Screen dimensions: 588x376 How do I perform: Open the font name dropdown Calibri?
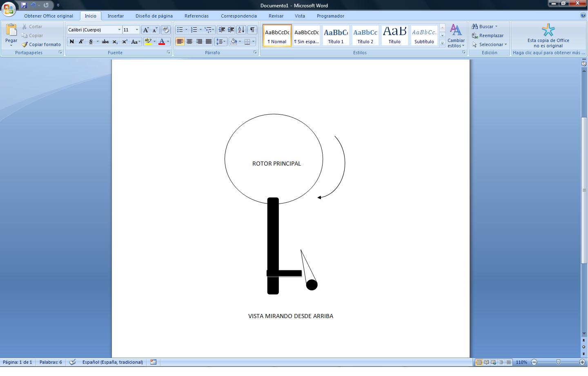(119, 30)
